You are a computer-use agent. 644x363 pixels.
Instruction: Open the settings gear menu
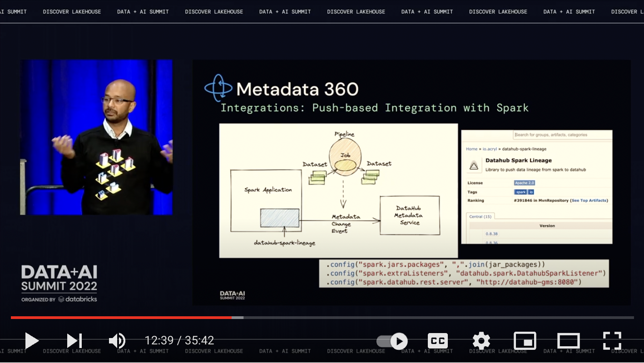481,341
